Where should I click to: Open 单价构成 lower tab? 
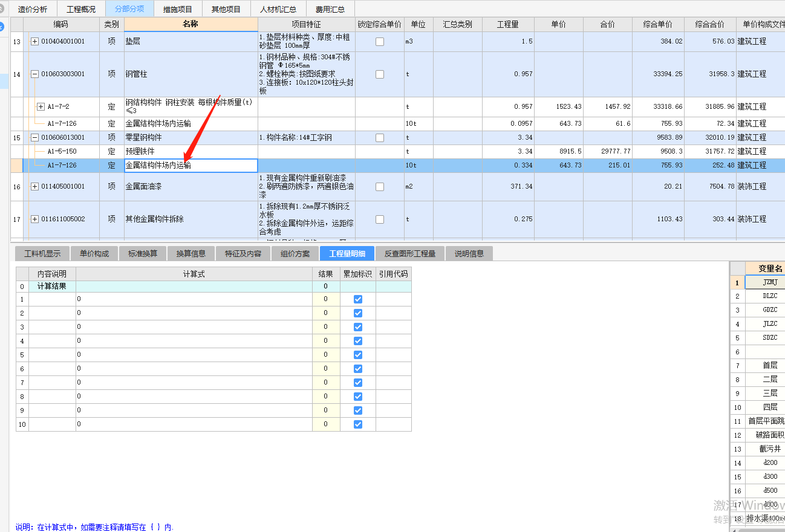pos(94,254)
